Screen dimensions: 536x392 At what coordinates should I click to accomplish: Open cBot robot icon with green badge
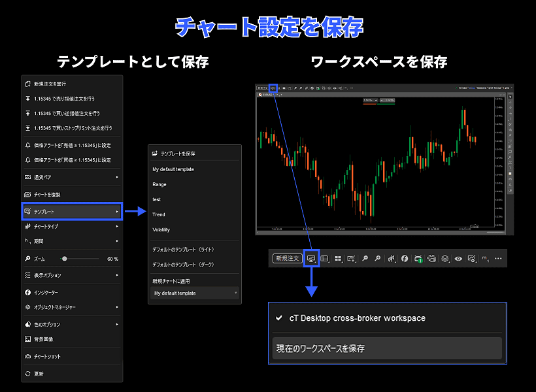418,259
